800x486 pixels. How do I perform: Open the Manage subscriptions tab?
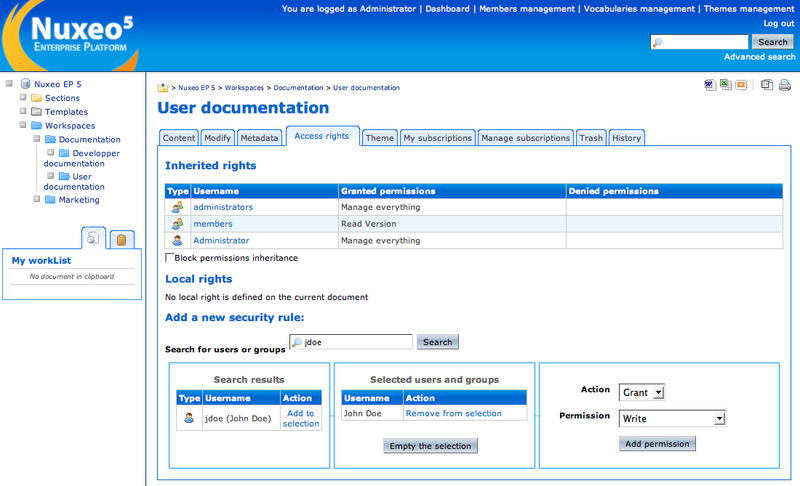[x=525, y=138]
